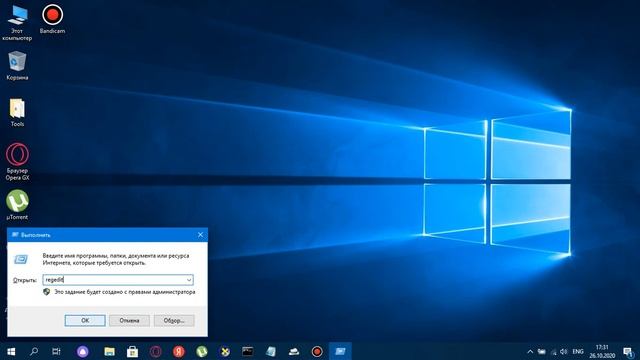640x360 pixels.
Task: Open the Windows Start menu
Action: tap(11, 351)
